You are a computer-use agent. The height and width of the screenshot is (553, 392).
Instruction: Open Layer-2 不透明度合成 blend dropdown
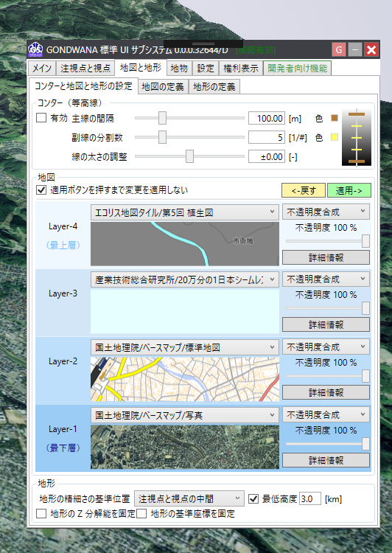click(x=326, y=347)
